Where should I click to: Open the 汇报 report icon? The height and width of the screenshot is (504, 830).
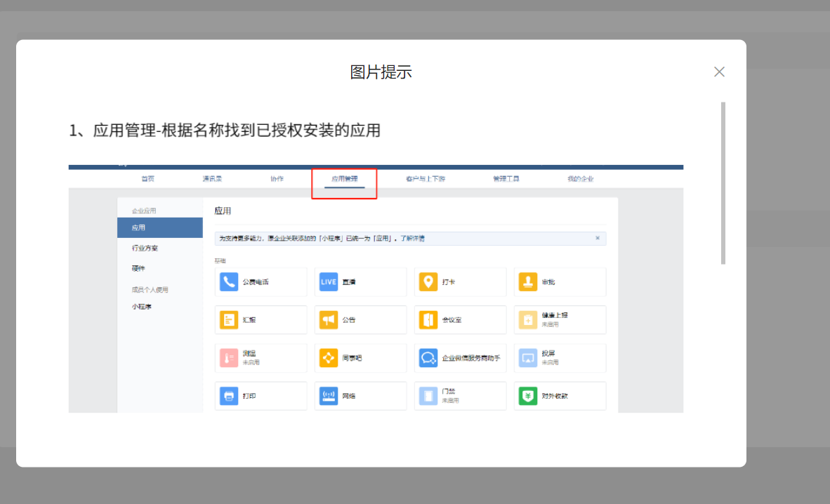[x=229, y=320]
